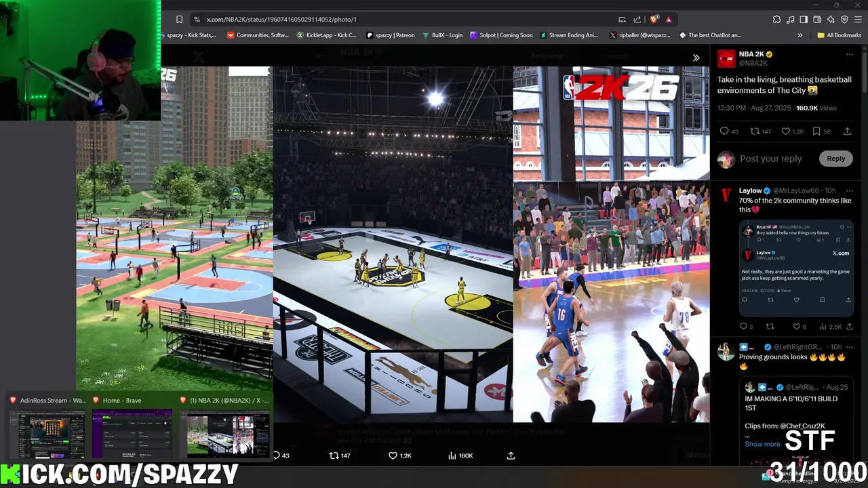View analytics (160K) below the photo
Image resolution: width=868 pixels, height=488 pixels.
coord(460,455)
